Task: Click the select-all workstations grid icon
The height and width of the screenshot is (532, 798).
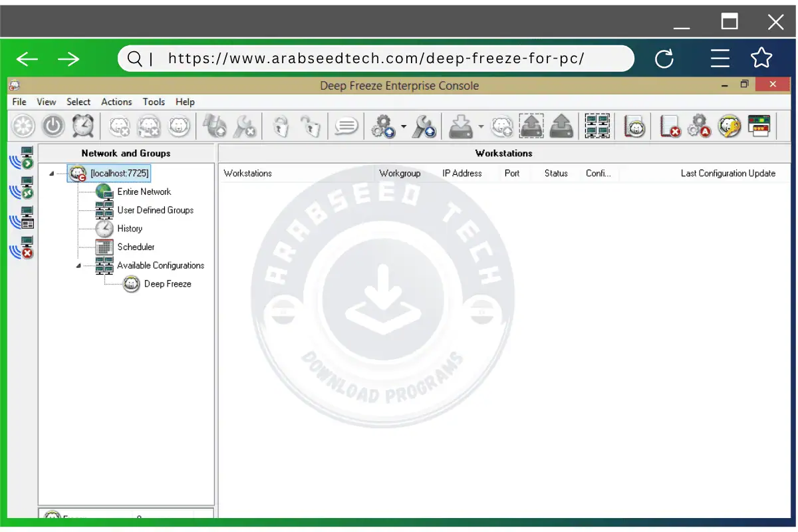Action: coord(597,126)
